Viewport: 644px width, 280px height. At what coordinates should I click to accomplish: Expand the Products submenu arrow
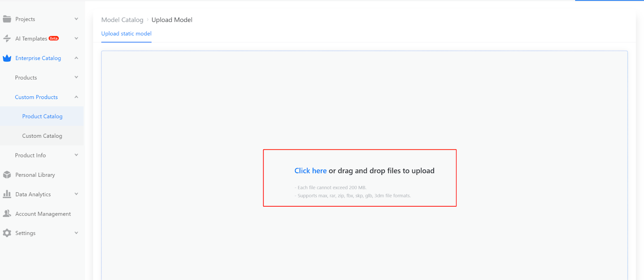76,77
